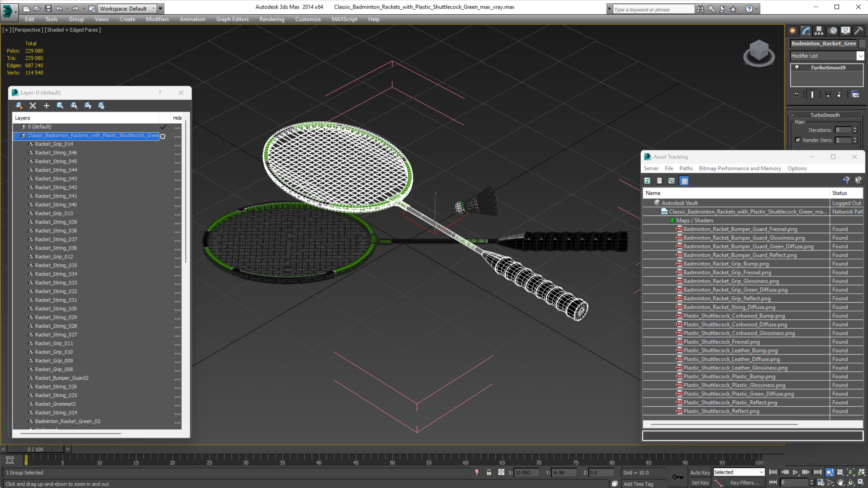Image resolution: width=868 pixels, height=488 pixels.
Task: Open the Paths menu in Asset Tracking
Action: coord(686,168)
